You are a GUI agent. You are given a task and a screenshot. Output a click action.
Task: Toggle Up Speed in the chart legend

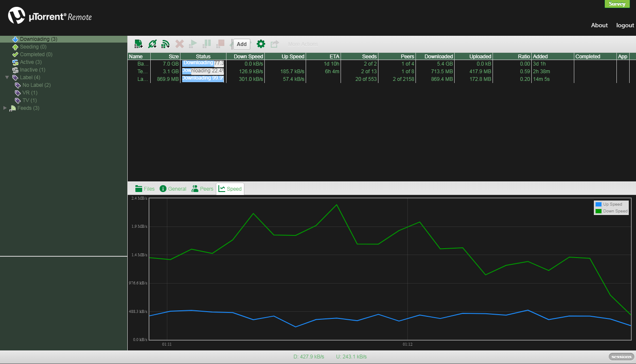coord(611,204)
